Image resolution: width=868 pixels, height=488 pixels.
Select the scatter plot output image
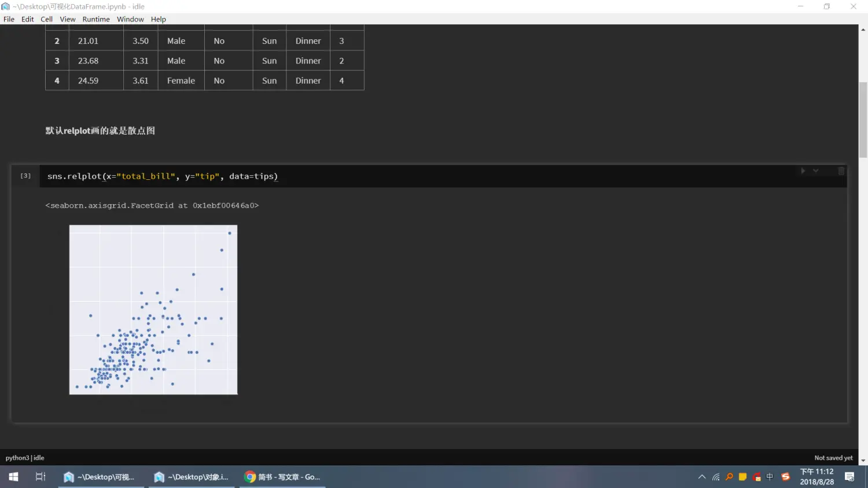[153, 310]
